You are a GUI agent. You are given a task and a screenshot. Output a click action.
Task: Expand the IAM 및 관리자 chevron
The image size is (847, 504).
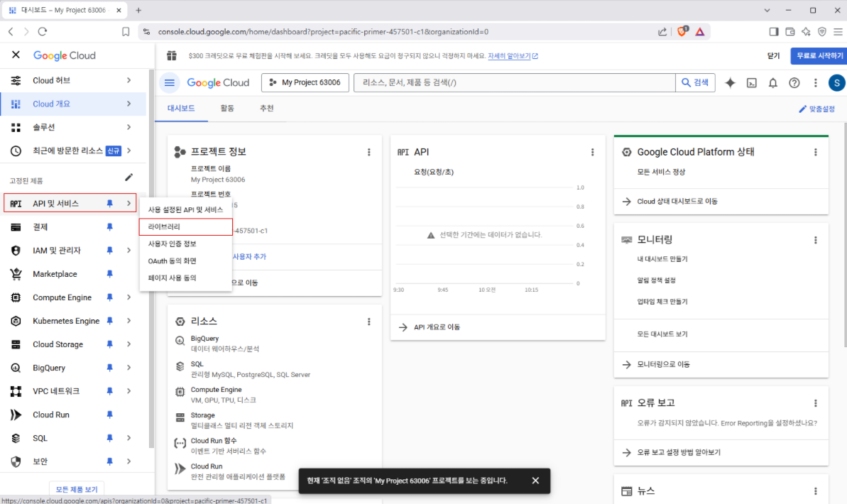[129, 250]
